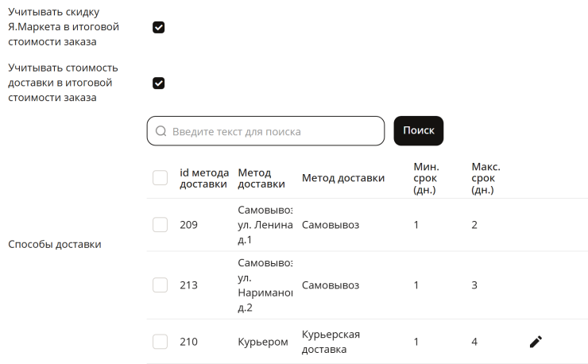Click max term value 4 in row 210

(x=474, y=342)
